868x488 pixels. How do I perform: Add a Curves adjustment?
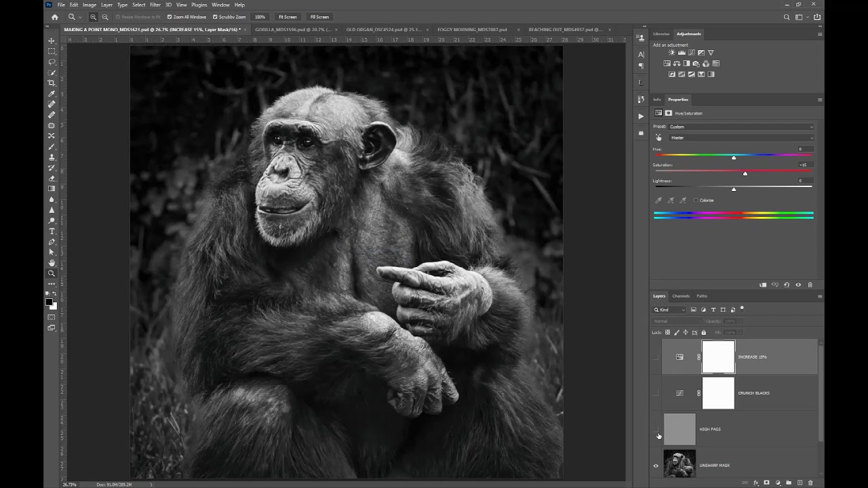[x=691, y=52]
